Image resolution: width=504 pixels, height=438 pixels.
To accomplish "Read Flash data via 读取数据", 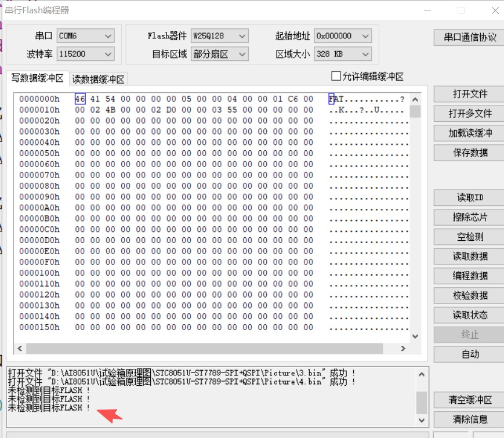I will [x=467, y=256].
